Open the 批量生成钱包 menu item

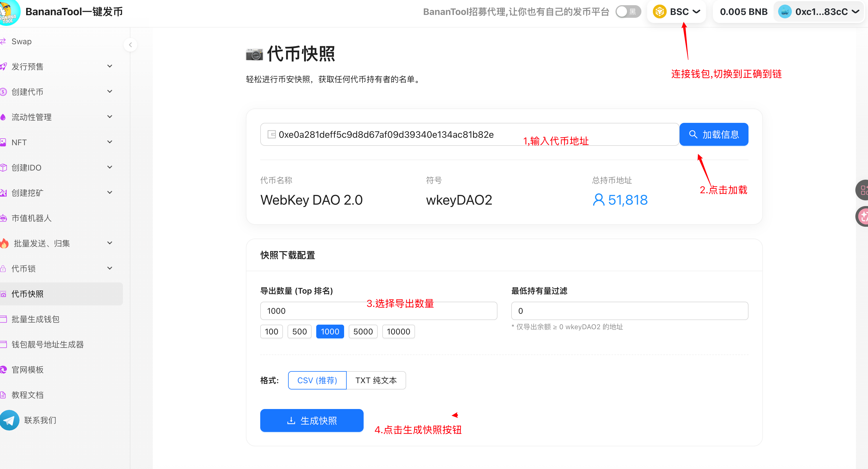point(35,319)
